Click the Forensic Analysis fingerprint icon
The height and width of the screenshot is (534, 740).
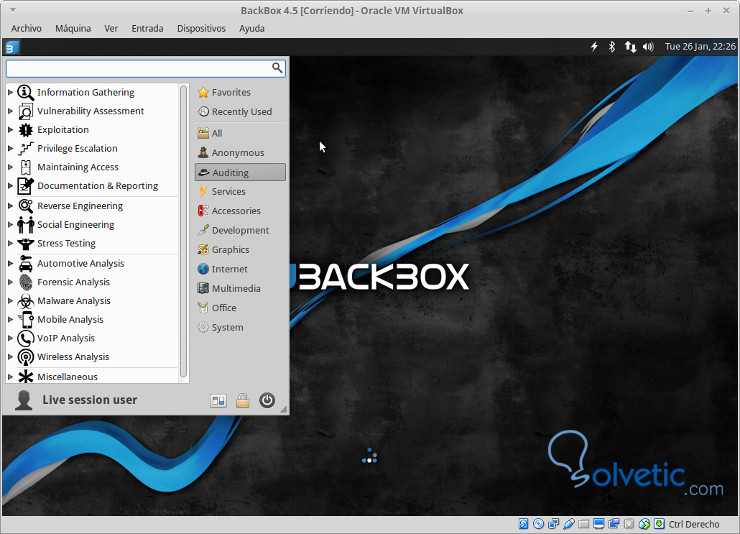pyautogui.click(x=25, y=282)
